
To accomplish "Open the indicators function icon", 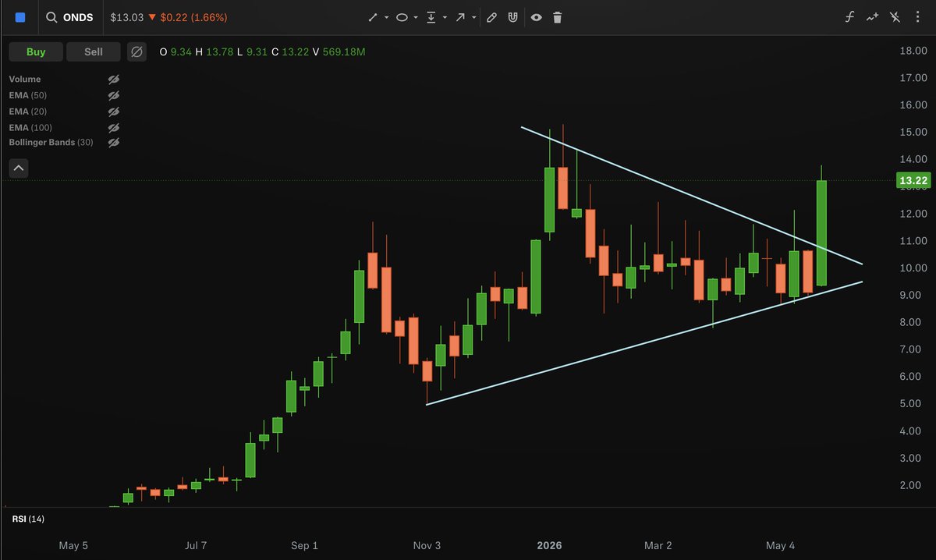I will pos(851,17).
